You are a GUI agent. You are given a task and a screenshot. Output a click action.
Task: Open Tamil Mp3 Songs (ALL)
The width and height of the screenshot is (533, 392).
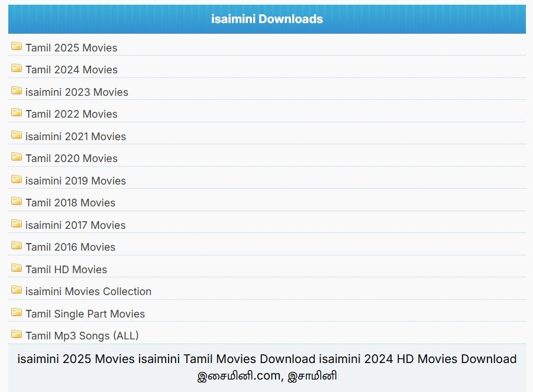point(82,336)
